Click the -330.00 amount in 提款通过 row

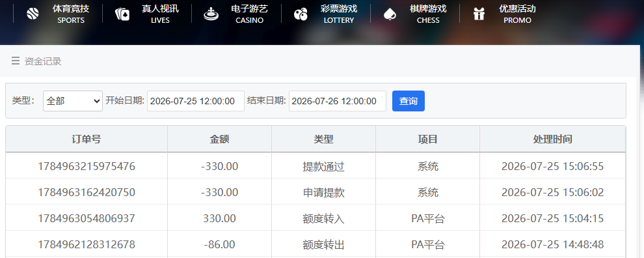coord(219,166)
